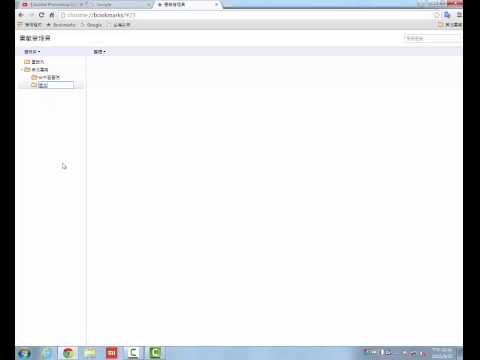Image resolution: width=480 pixels, height=360 pixels.
Task: Click Chrome's forward arrow button
Action: tap(31, 15)
